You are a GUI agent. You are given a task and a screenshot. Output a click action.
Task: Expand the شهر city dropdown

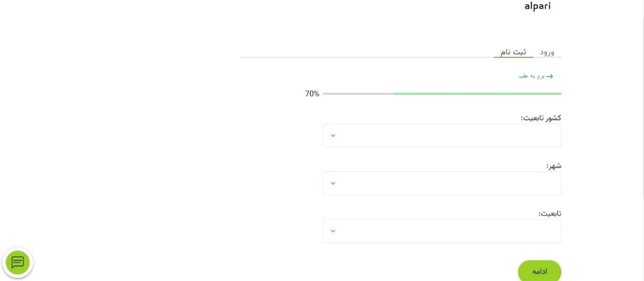coord(442,183)
